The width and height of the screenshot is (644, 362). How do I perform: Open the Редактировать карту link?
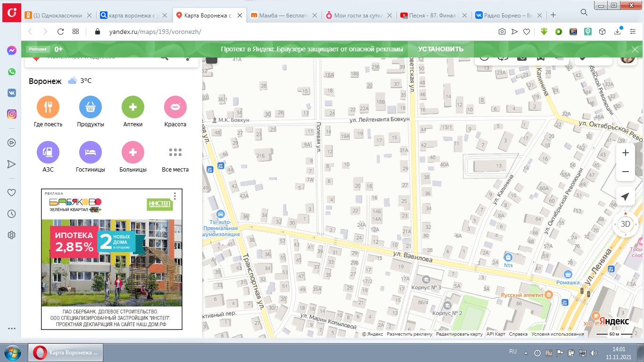coord(459,334)
